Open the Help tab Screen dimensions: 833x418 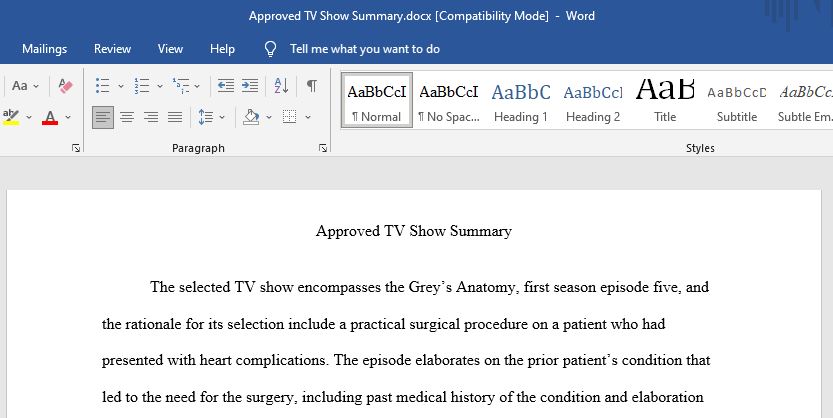coord(222,49)
